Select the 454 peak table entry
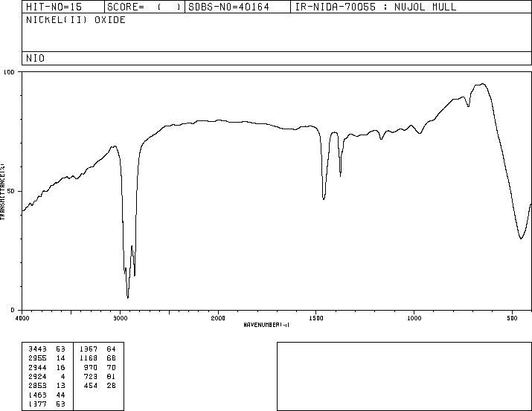This screenshot has height=411, width=532. [x=100, y=386]
